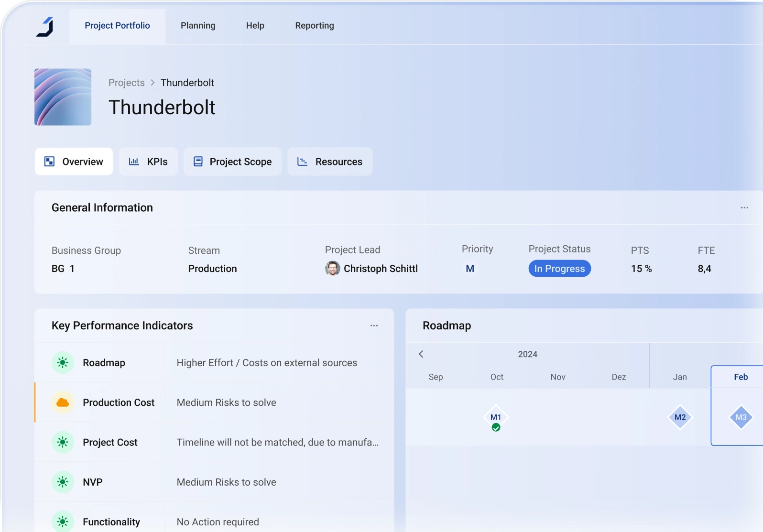Click the Thunderbolt project thumbnail image
The height and width of the screenshot is (532, 763).
[x=63, y=97]
